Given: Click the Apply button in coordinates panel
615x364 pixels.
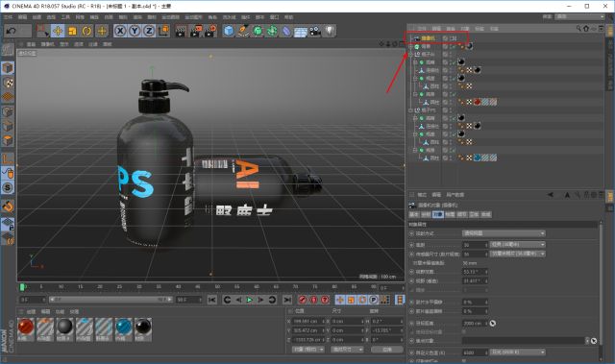Looking at the screenshot, I should (x=386, y=349).
